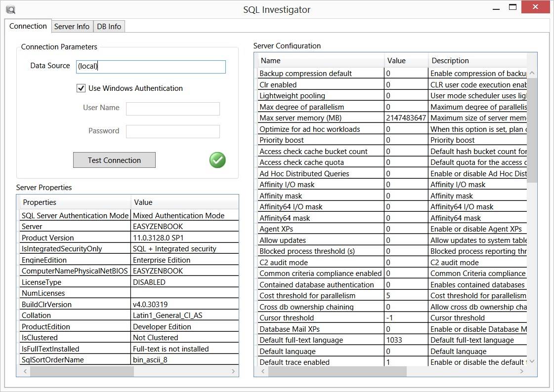Select the 'Not Clustered' value cell
This screenshot has height=392, width=554.
tap(185, 338)
